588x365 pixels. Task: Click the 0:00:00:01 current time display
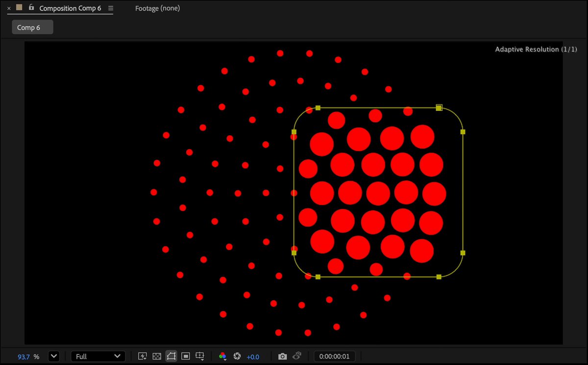(x=335, y=357)
